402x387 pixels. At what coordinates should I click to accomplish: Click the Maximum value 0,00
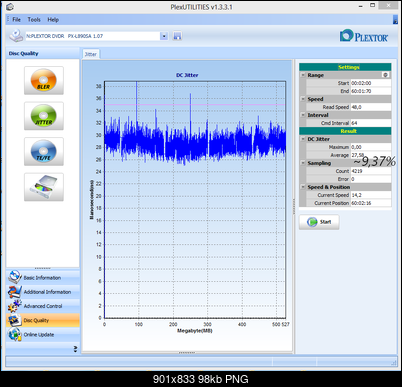point(370,147)
